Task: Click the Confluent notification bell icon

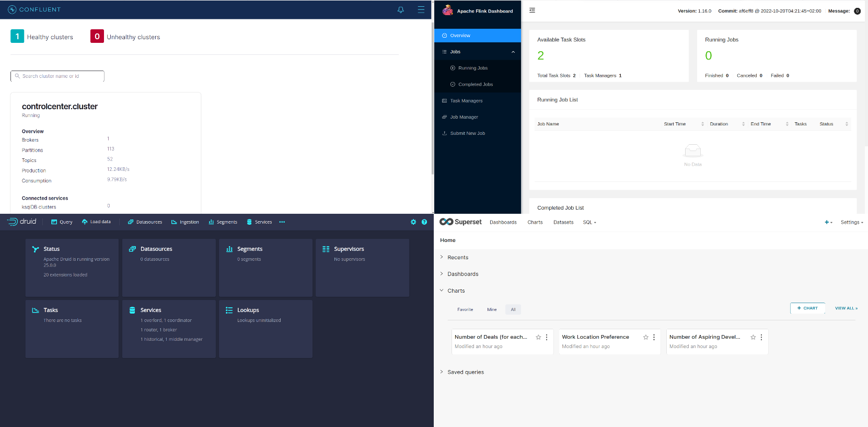Action: coord(400,9)
